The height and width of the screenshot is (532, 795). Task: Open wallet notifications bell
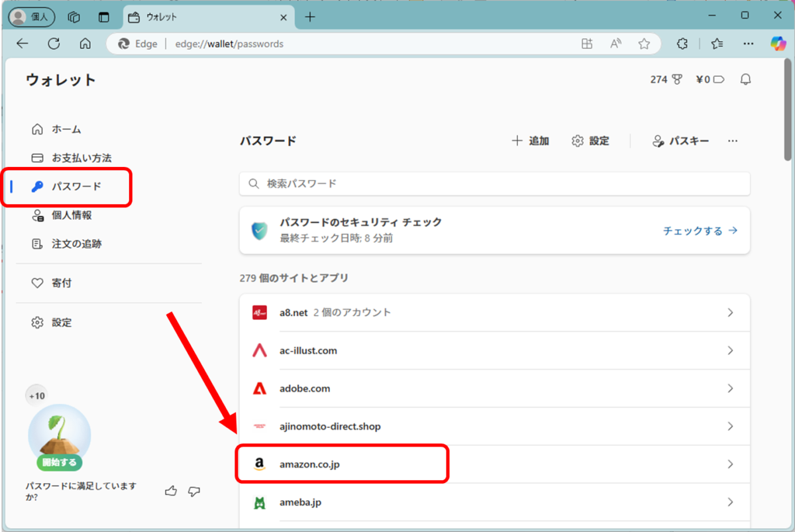click(x=746, y=80)
